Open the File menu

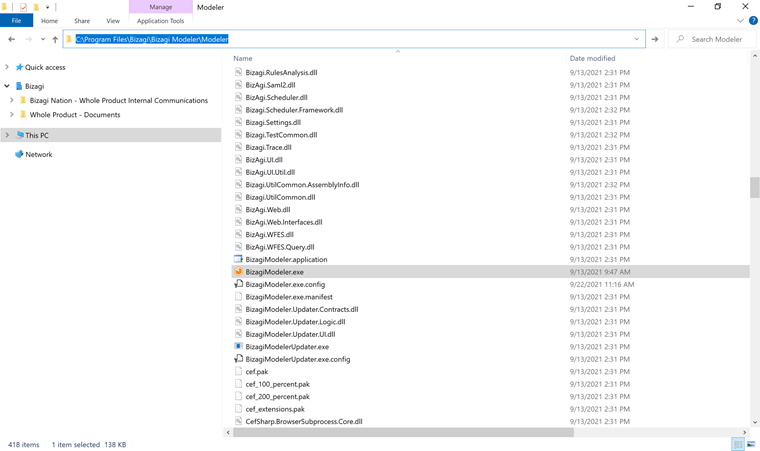[x=16, y=21]
